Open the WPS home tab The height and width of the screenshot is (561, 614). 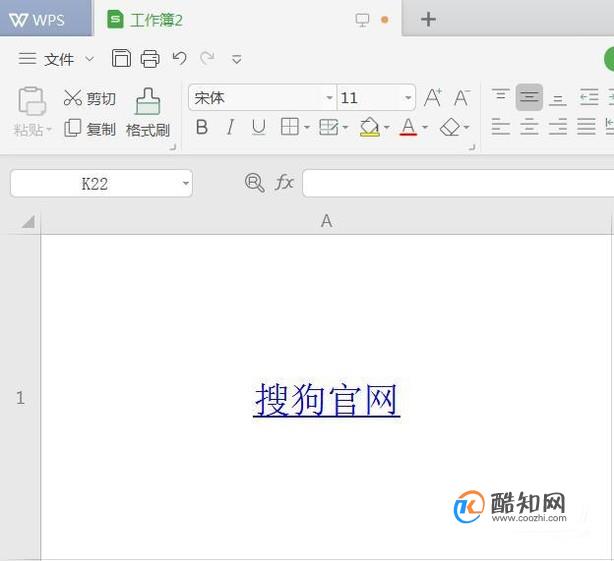point(45,18)
